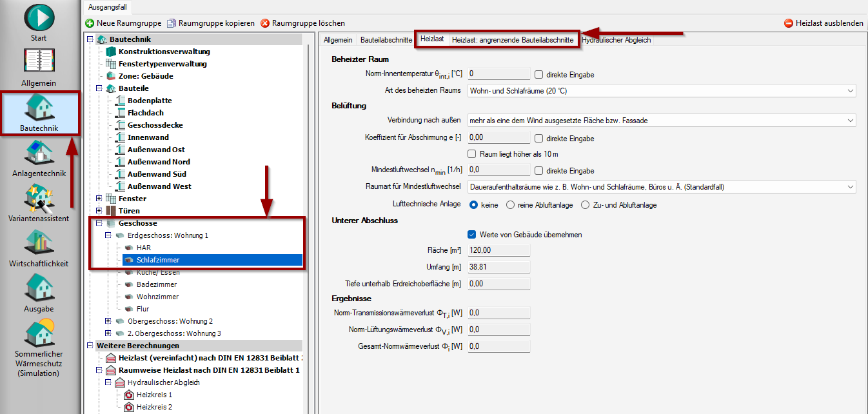Screen dimensions: 868x414
Task: Expand the Fenster tree node
Action: click(99, 199)
